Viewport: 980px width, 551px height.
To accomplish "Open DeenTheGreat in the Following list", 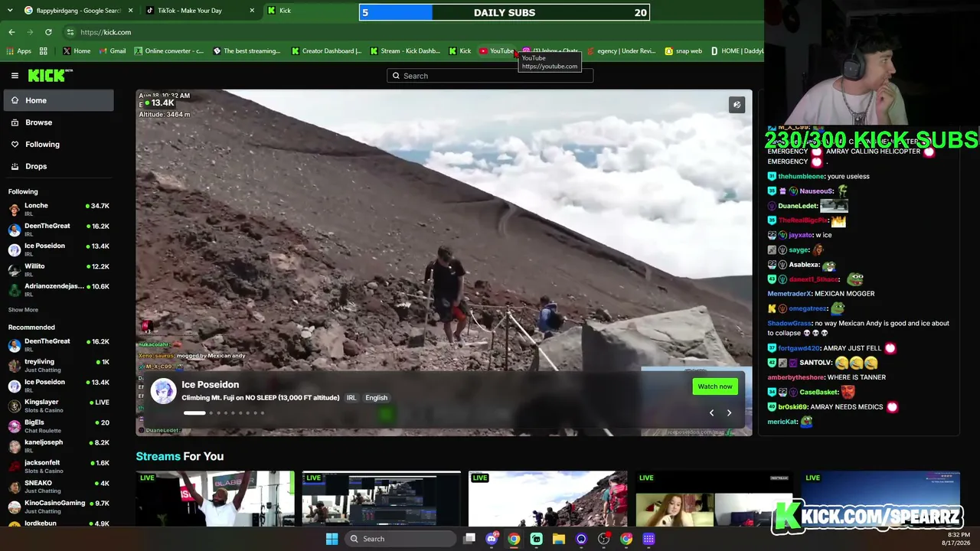I will [x=58, y=230].
